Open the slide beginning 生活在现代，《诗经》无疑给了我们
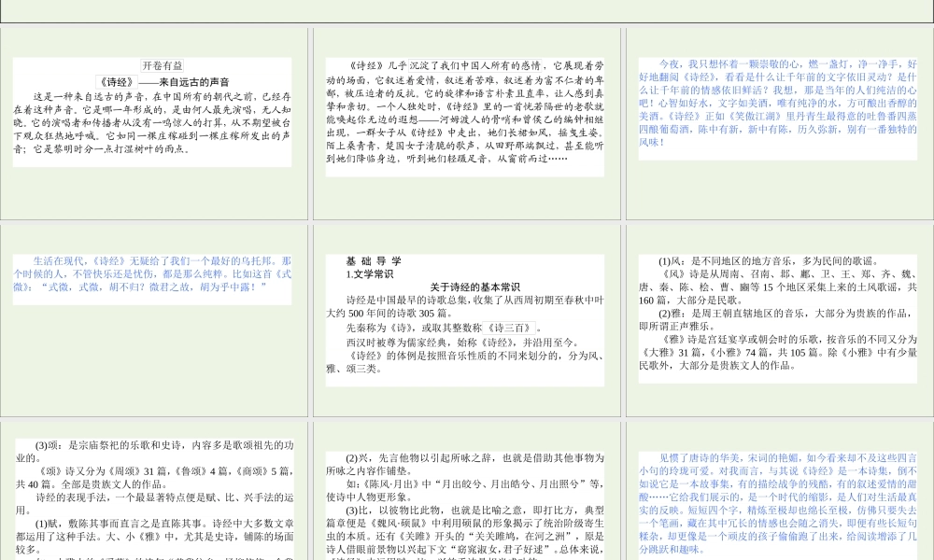Image resolution: width=934 pixels, height=560 pixels. [x=154, y=320]
